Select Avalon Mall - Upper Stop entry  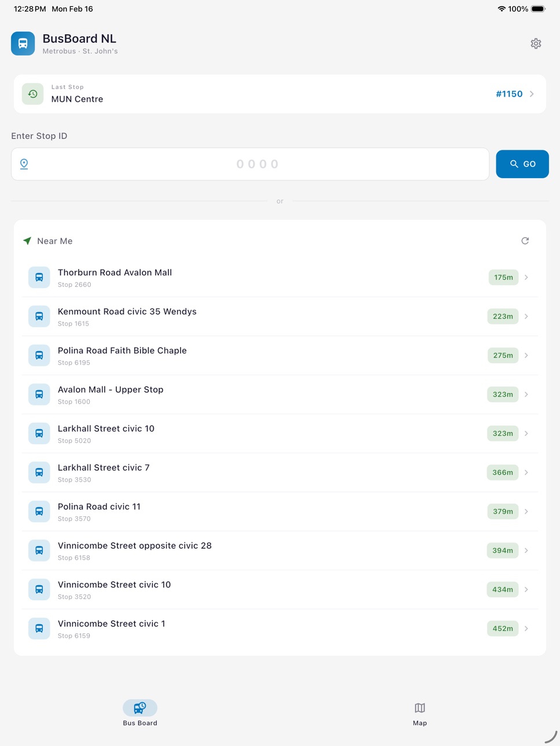280,394
